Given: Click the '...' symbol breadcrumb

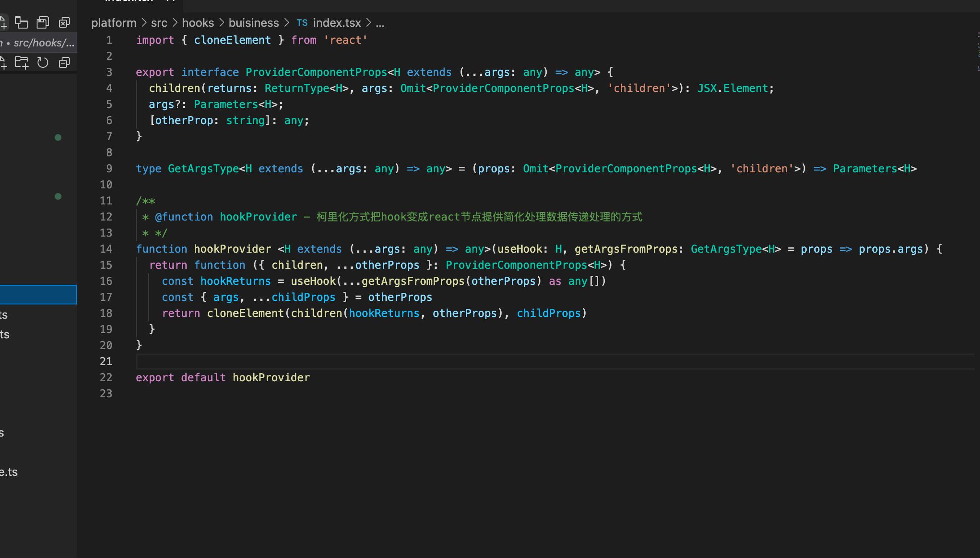Looking at the screenshot, I should coord(380,23).
